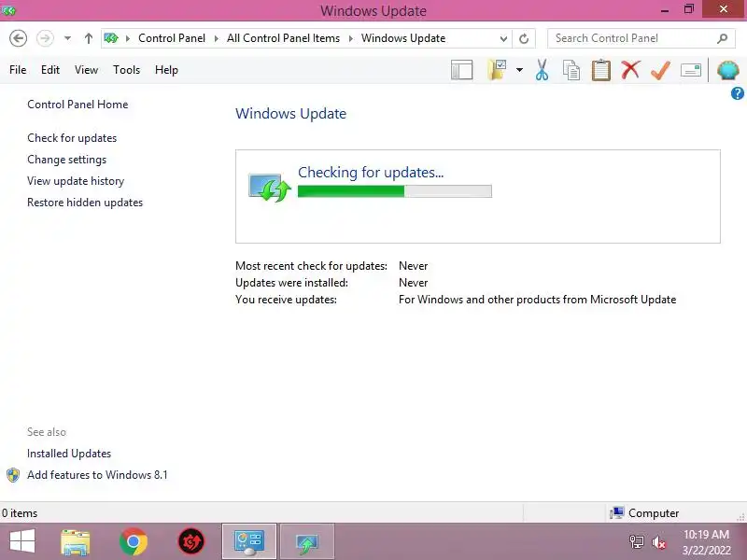Expand the root arrow before Control Panel

click(x=128, y=38)
